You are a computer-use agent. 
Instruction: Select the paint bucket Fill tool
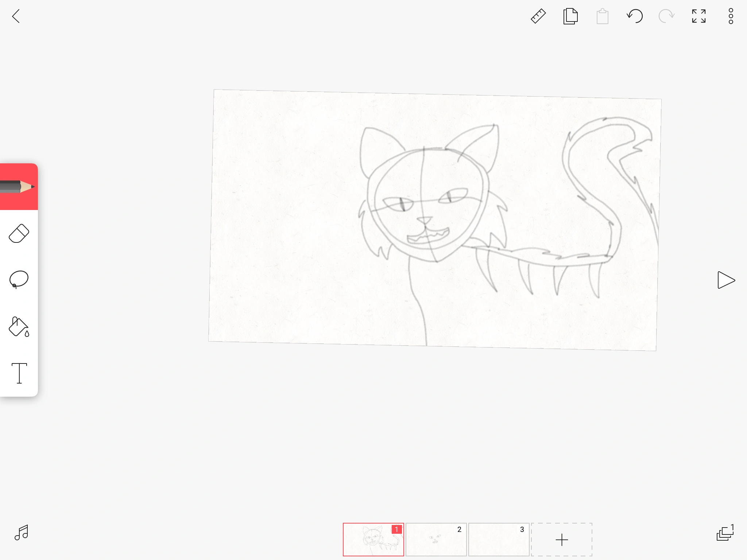(x=19, y=326)
